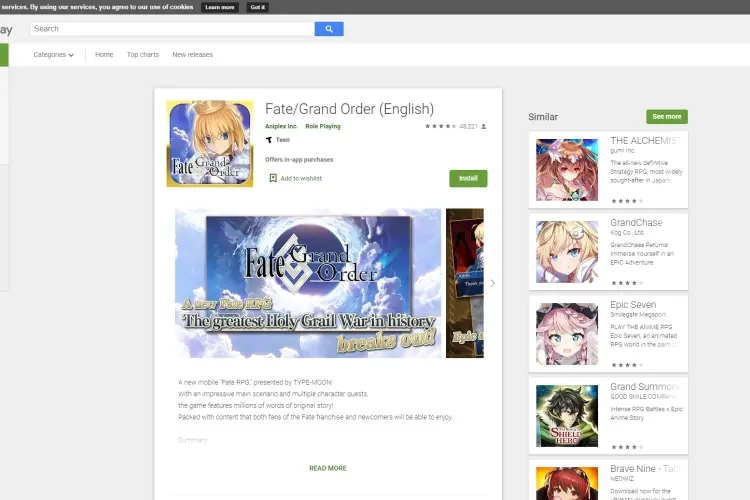Click the Kog Co., Ltd developer name
The height and width of the screenshot is (500, 750).
tap(627, 233)
